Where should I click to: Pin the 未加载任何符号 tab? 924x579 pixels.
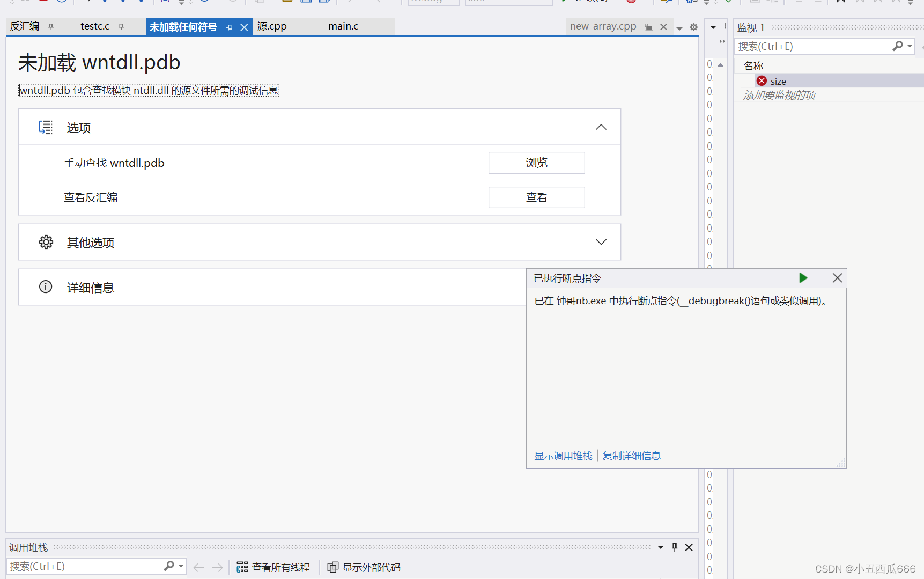(230, 27)
